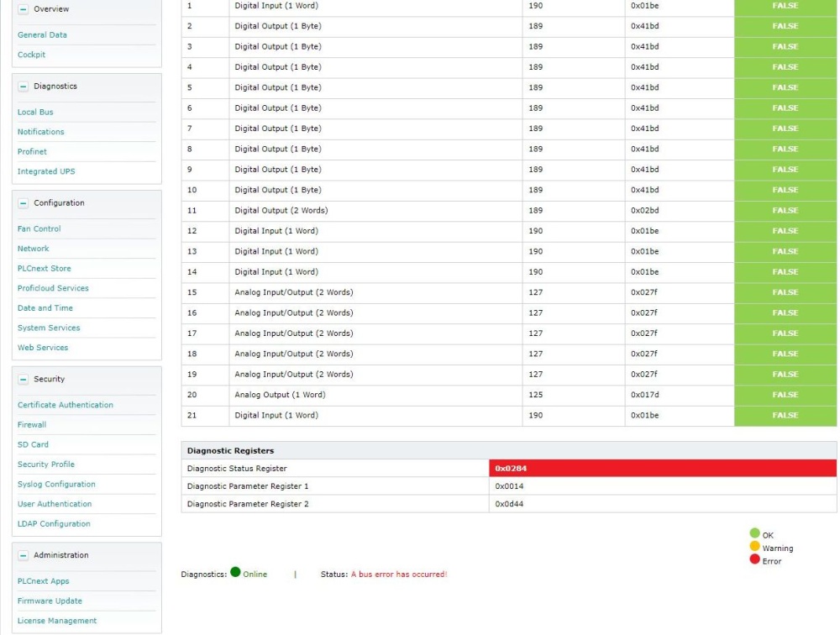Image resolution: width=840 pixels, height=635 pixels.
Task: Collapse the Security section toggle
Action: point(23,380)
